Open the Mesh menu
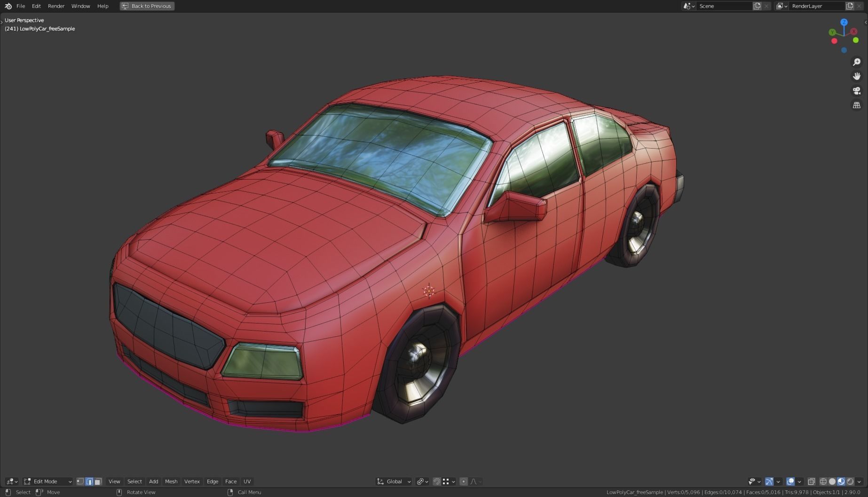 pos(171,481)
